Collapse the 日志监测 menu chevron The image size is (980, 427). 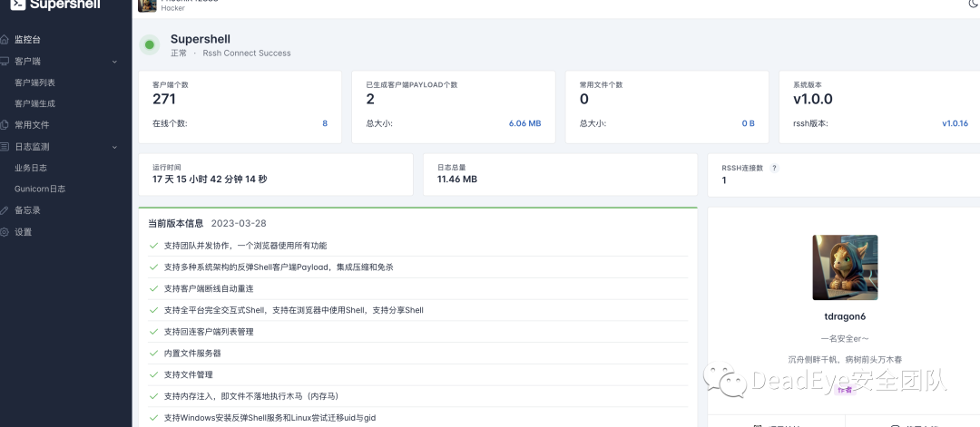[x=114, y=148]
